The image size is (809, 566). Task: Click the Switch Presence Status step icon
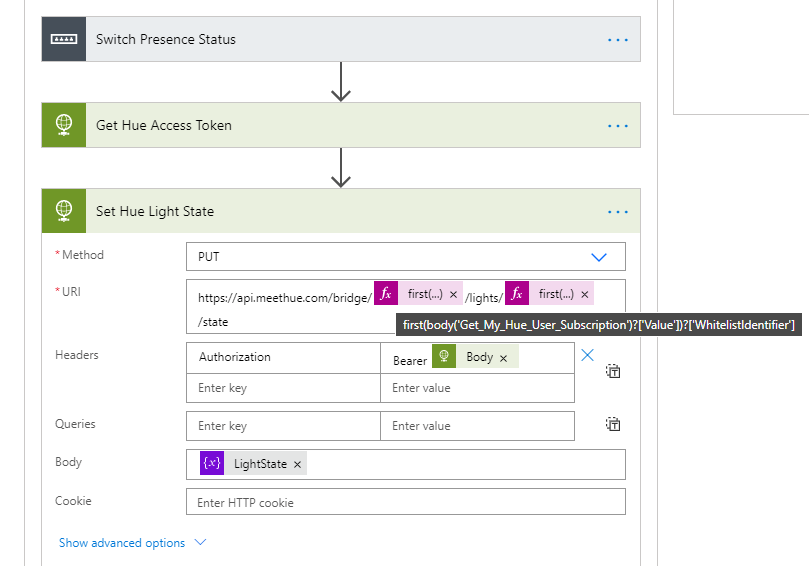64,40
